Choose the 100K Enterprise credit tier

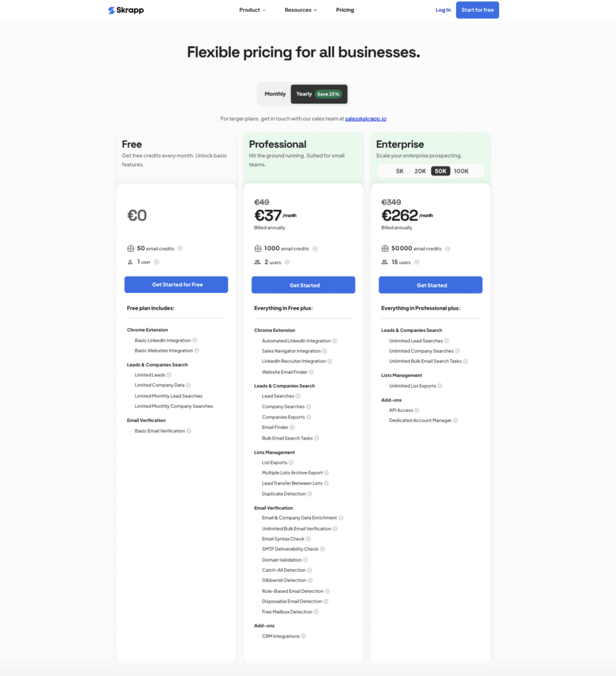point(462,171)
